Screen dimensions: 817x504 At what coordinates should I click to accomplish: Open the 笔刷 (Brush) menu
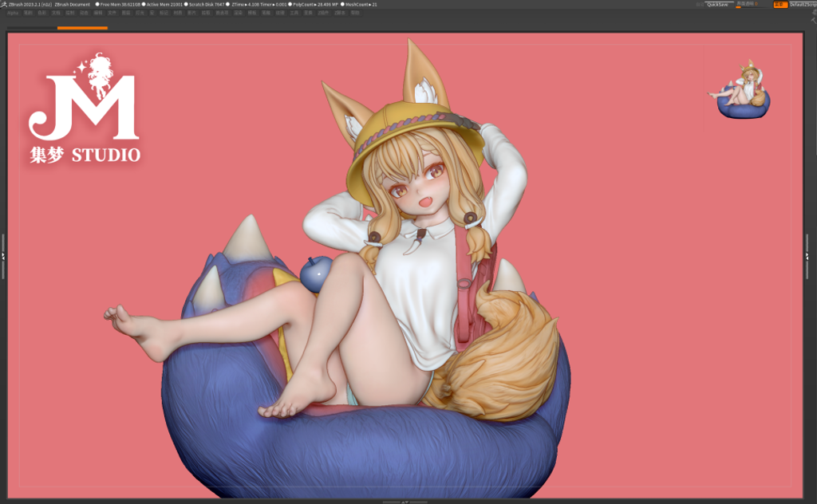[27, 13]
